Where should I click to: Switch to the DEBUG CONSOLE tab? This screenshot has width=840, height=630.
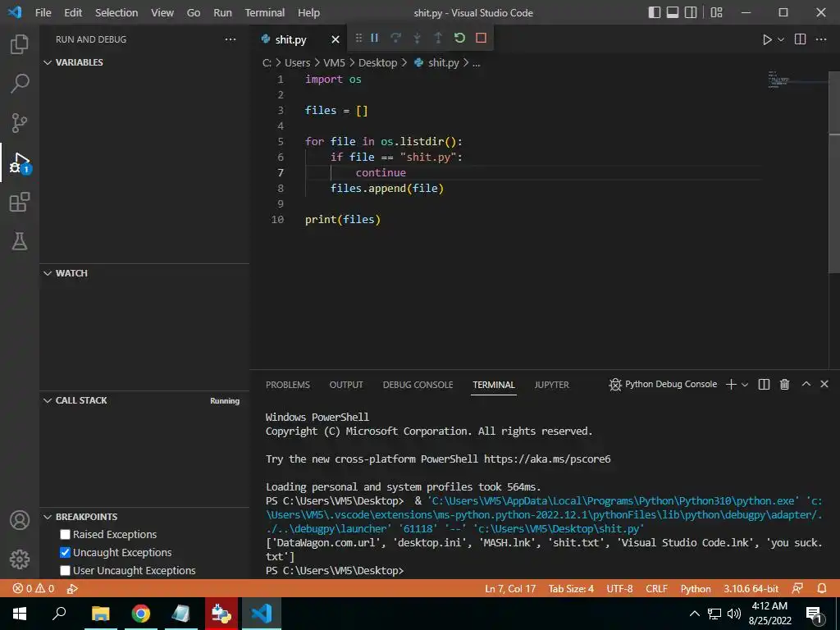[418, 385]
